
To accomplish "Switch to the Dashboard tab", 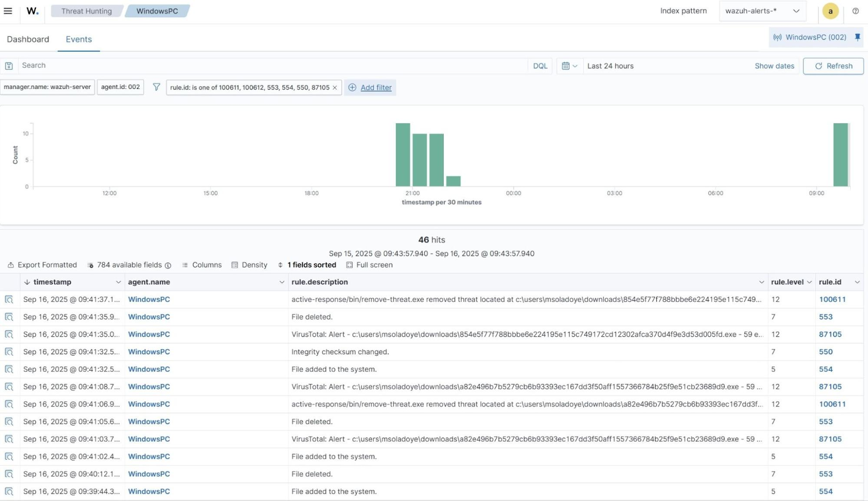I will 28,39.
